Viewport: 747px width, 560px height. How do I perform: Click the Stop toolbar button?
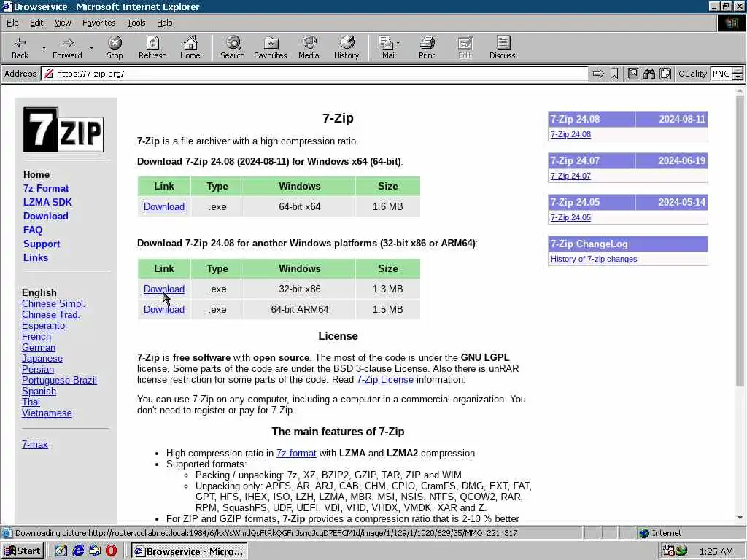point(115,47)
